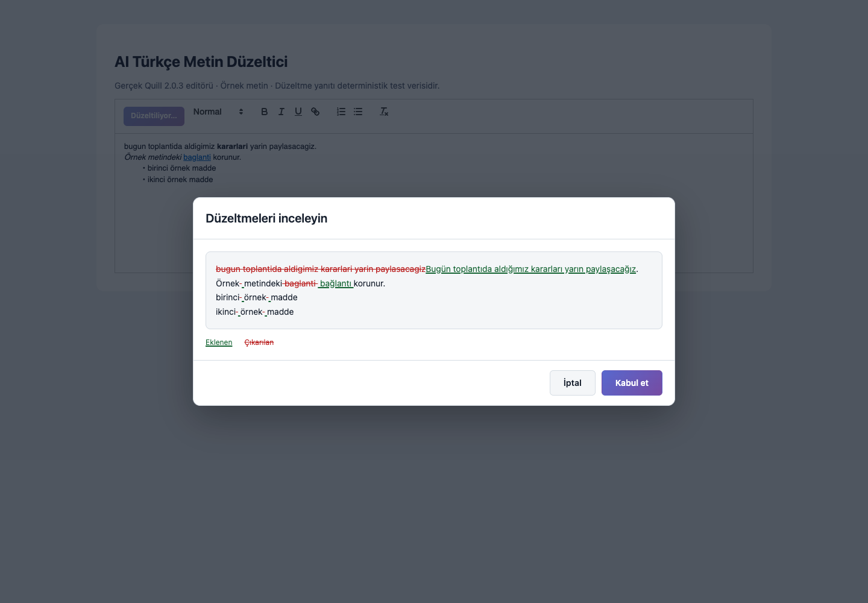Click the bold word 'kararlari' in the editor

[232, 147]
